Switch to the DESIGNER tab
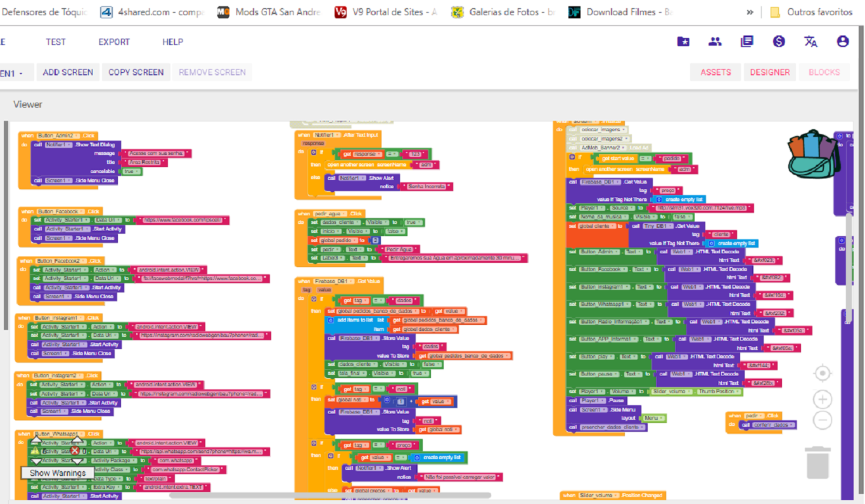The width and height of the screenshot is (865, 504). (769, 72)
